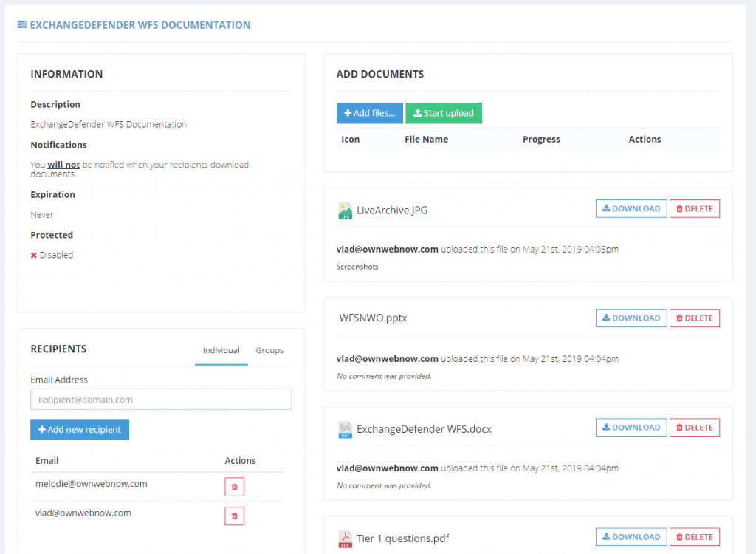Click the ExchangeDefender WFS Documentation page title

[140, 25]
